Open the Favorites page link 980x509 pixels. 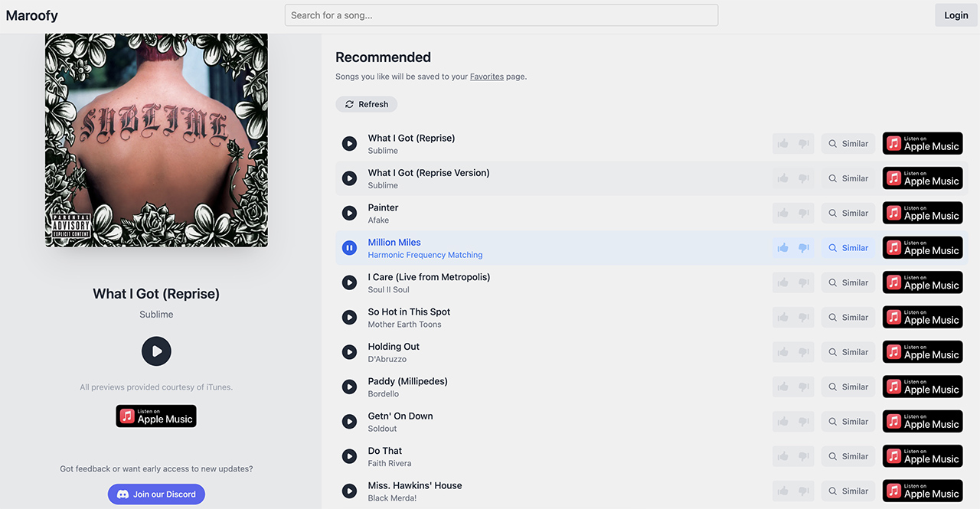(x=487, y=77)
